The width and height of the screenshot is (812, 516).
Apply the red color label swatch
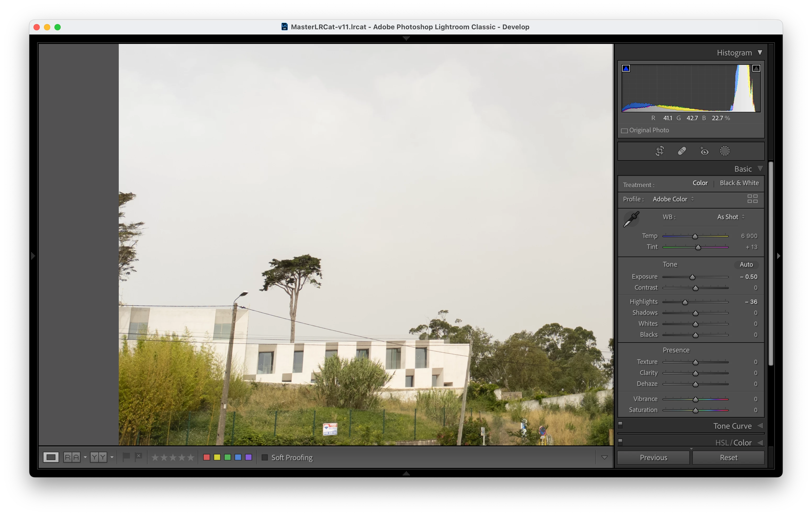[207, 457]
